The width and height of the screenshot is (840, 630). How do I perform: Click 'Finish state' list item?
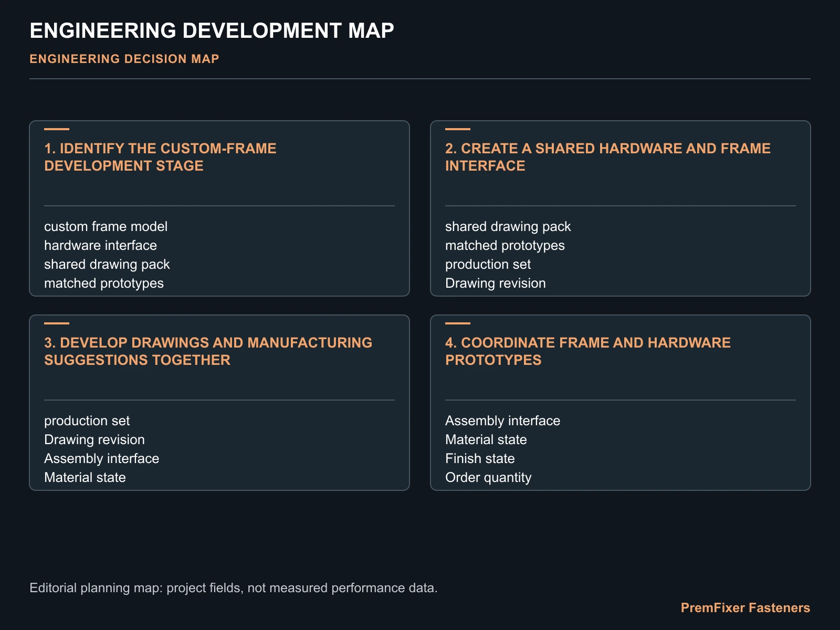click(480, 458)
